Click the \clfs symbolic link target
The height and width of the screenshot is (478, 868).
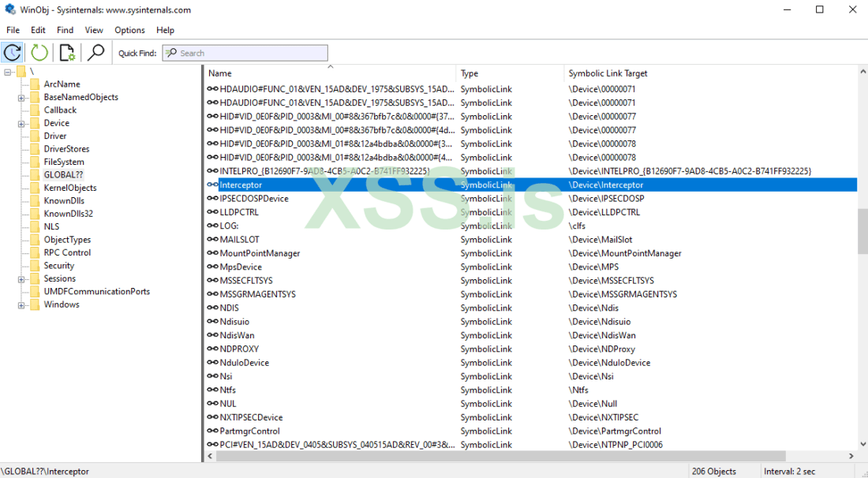point(577,226)
